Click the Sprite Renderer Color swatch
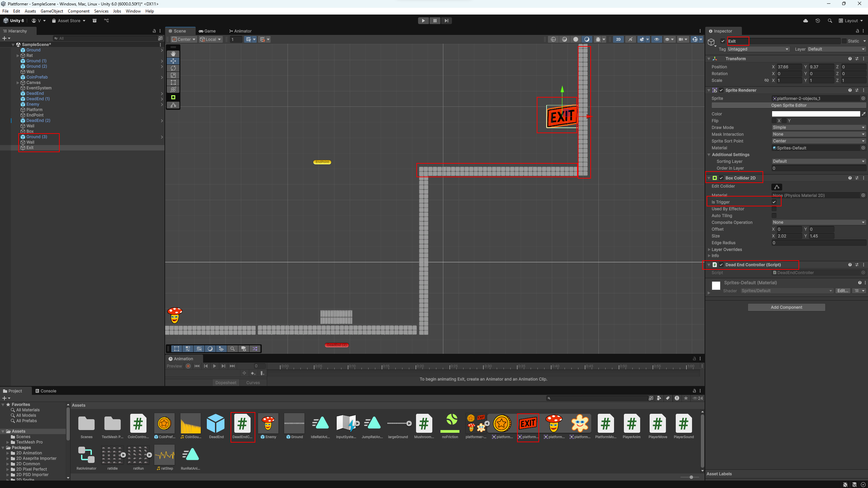 815,114
